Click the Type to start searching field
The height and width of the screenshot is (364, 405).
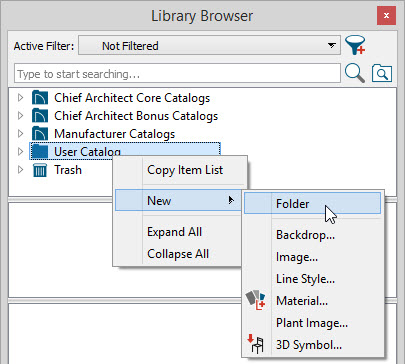(177, 73)
